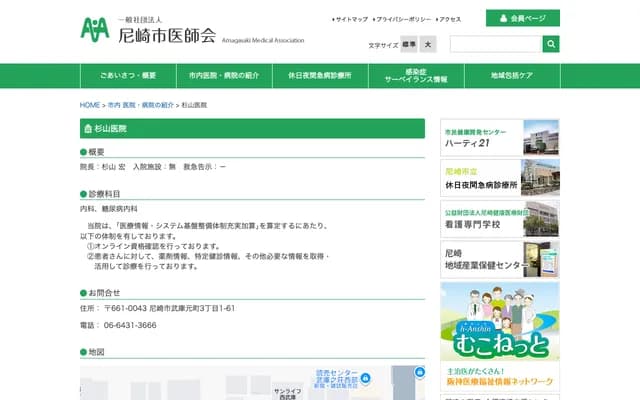Set text size to 標準
Image resolution: width=640 pixels, height=400 pixels.
click(408, 45)
